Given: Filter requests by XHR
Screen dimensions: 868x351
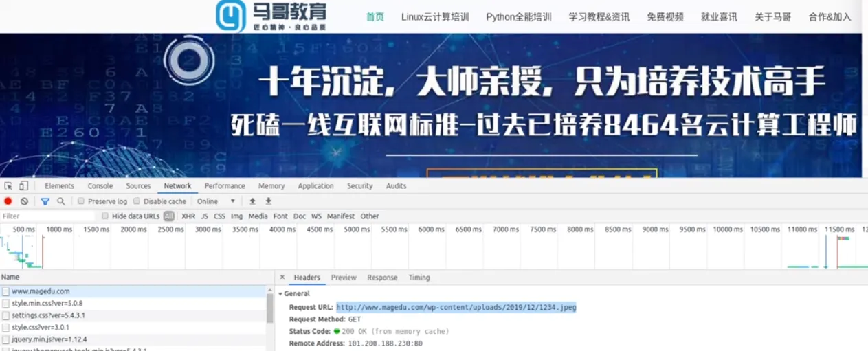Looking at the screenshot, I should [x=188, y=216].
